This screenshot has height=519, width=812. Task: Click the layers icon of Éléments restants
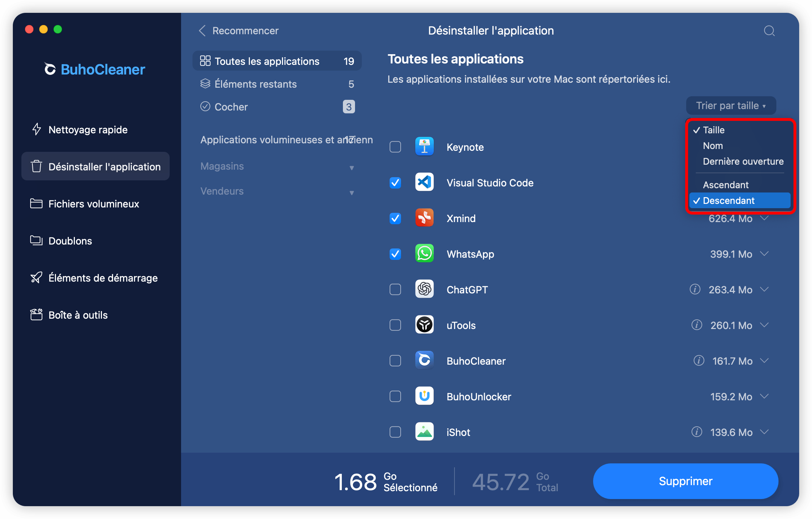tap(205, 84)
